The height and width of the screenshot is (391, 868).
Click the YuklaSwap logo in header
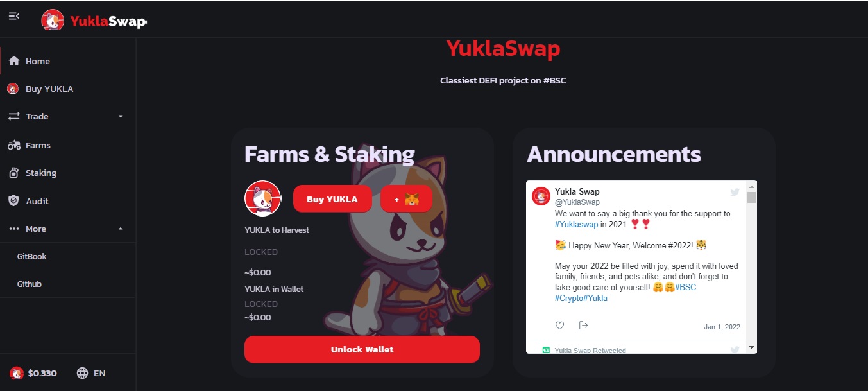[94, 21]
